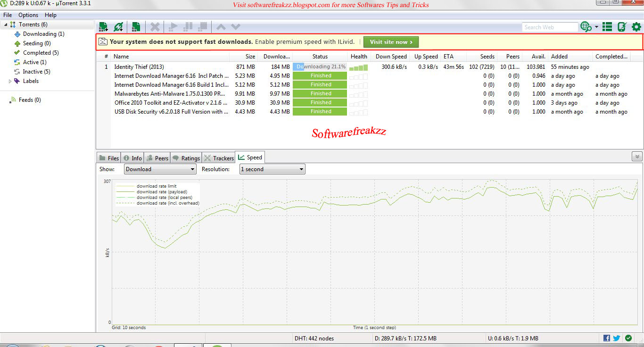Viewport: 644px width, 347px height.
Task: Click the Visit site now button
Action: [391, 42]
